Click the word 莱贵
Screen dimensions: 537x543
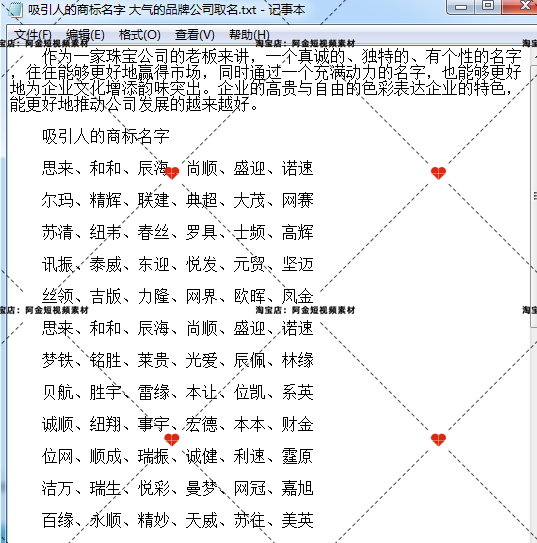click(x=153, y=360)
